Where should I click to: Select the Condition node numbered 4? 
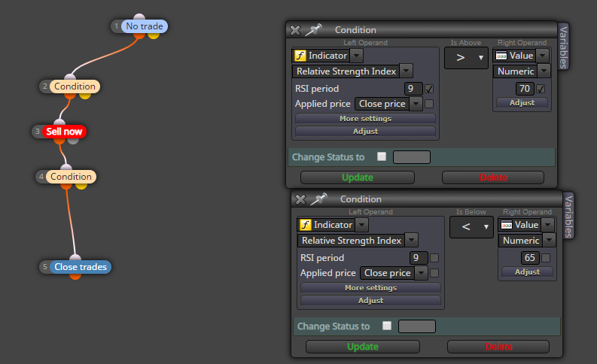click(71, 177)
